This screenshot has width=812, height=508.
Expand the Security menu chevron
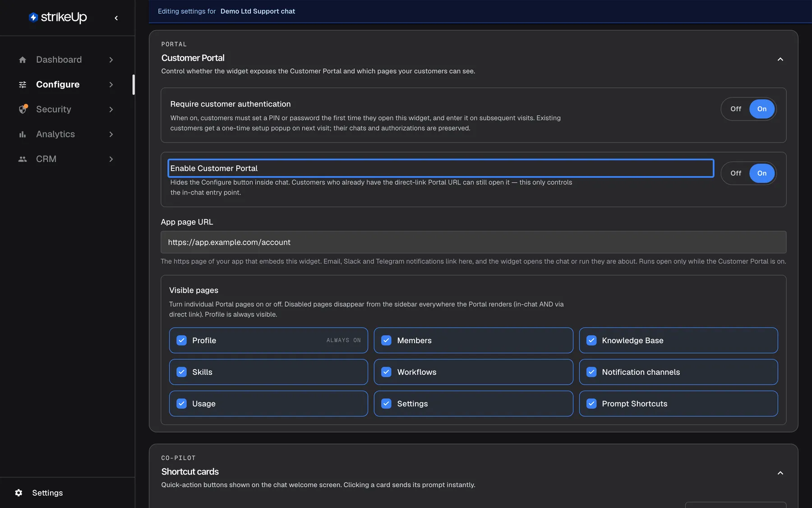(x=111, y=109)
